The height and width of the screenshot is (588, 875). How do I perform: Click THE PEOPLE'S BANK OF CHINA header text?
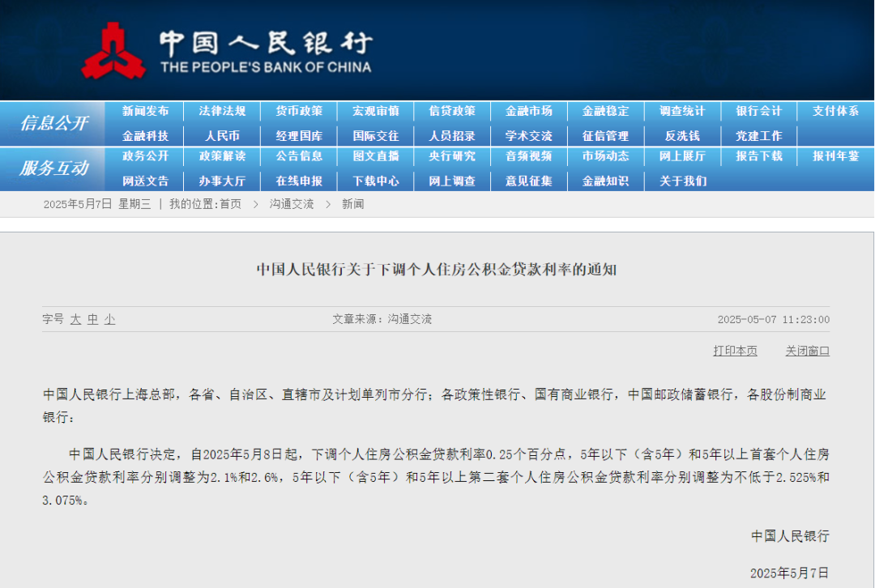coord(267,67)
